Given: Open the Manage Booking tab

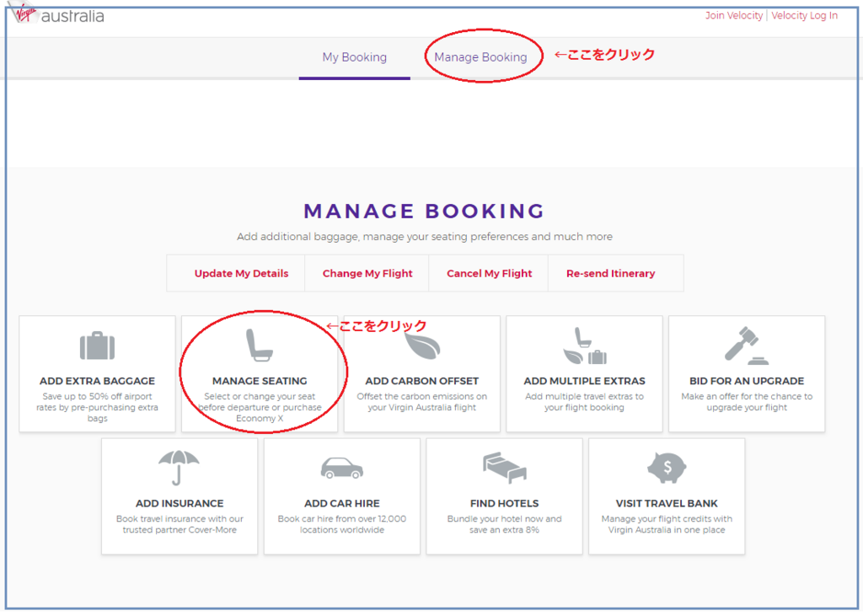Looking at the screenshot, I should click(x=480, y=57).
